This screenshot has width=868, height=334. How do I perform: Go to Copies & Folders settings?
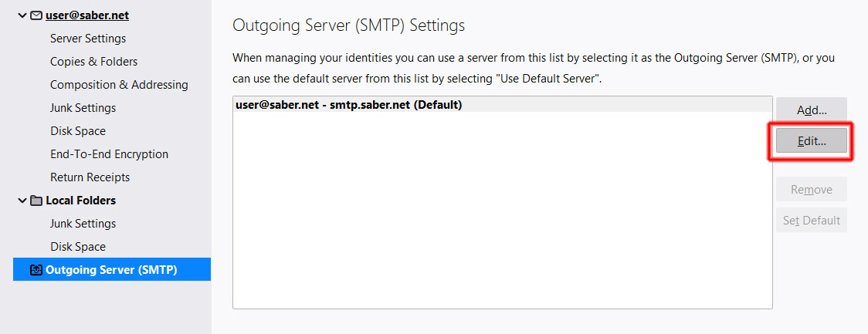coord(93,62)
